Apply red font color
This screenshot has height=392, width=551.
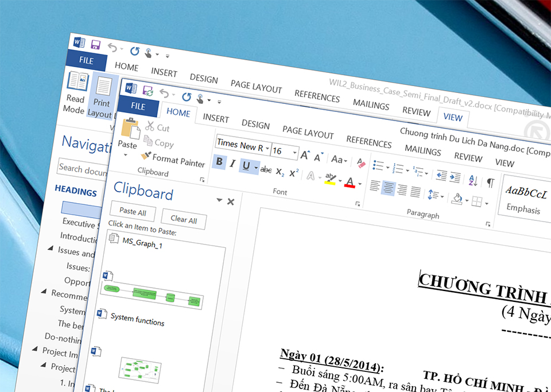coord(350,182)
